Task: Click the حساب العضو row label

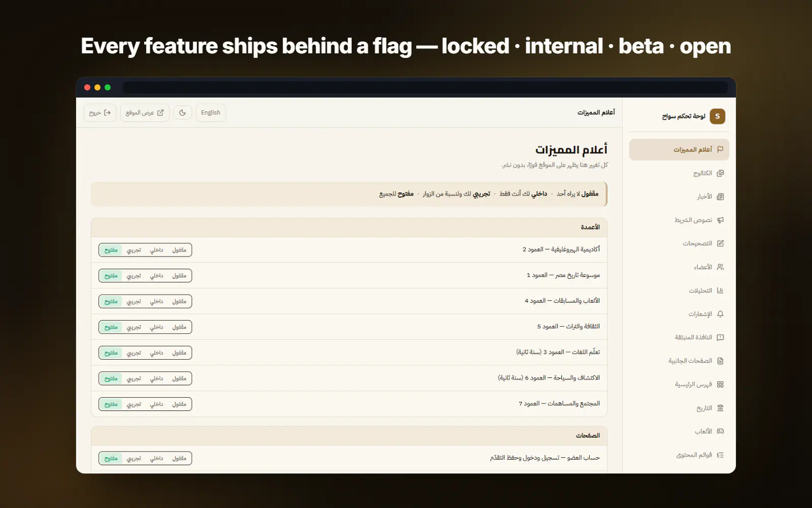Action: coord(545,458)
